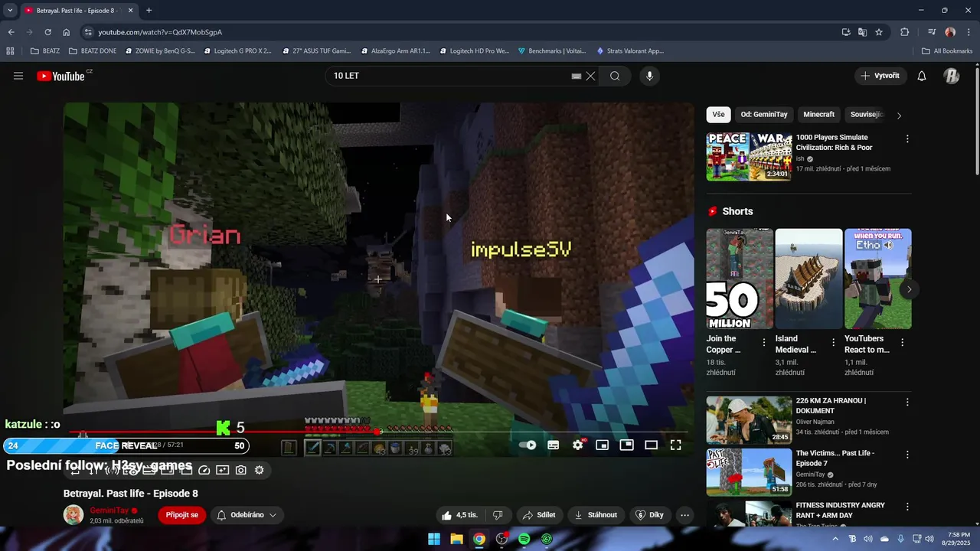Click the Sdílet share button

(539, 515)
